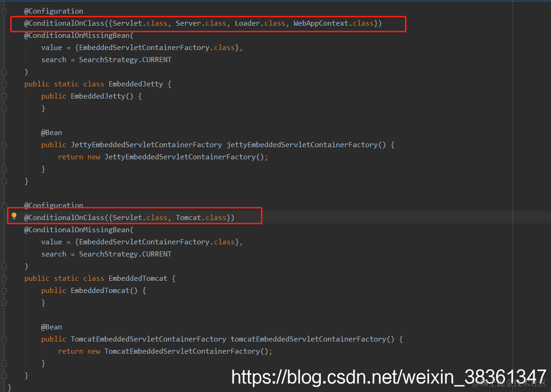This screenshot has height=392, width=551.
Task: Click @Bean above the Jetty factory method
Action: (x=51, y=133)
